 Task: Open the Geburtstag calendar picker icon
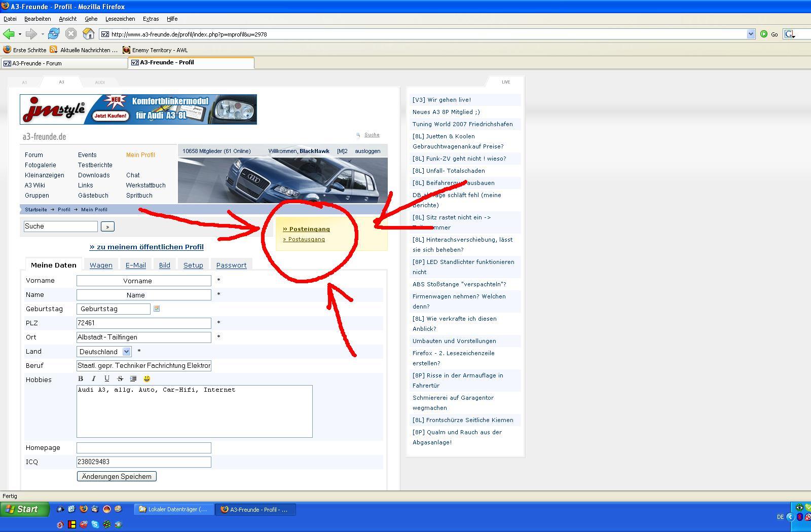pyautogui.click(x=157, y=309)
